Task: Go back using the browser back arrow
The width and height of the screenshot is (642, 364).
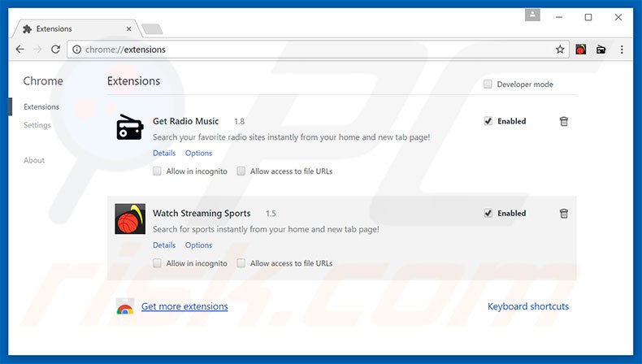Action: click(x=20, y=50)
